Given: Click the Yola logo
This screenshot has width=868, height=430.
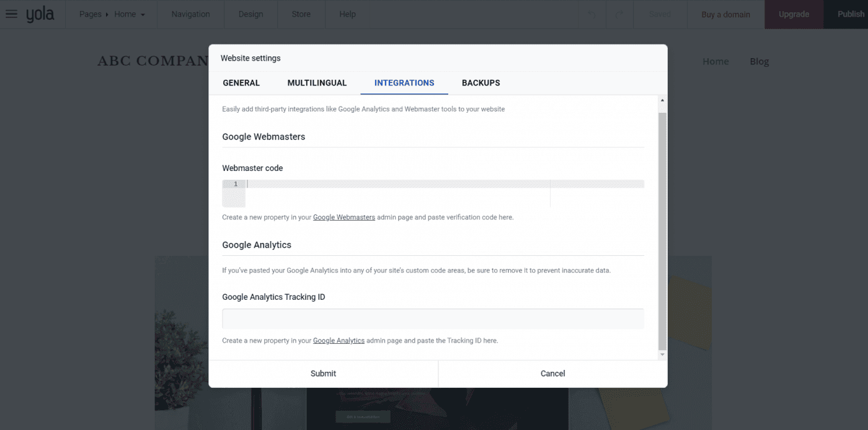Looking at the screenshot, I should (x=40, y=14).
